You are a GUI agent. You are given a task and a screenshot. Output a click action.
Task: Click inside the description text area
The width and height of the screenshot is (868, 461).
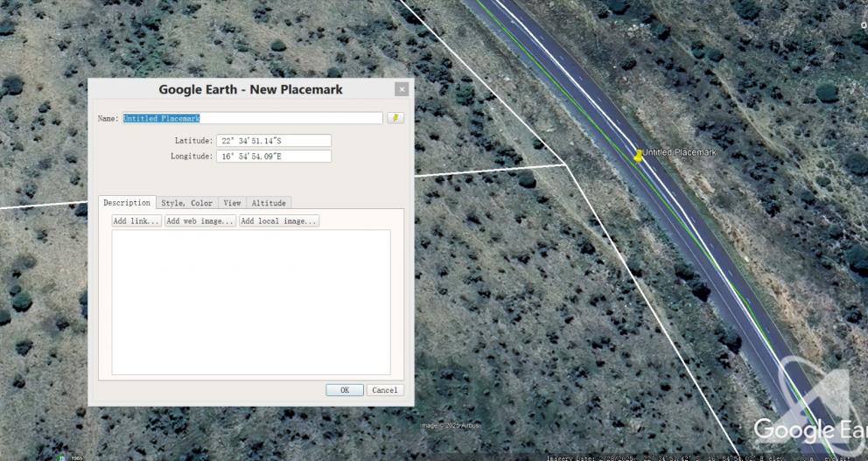251,302
